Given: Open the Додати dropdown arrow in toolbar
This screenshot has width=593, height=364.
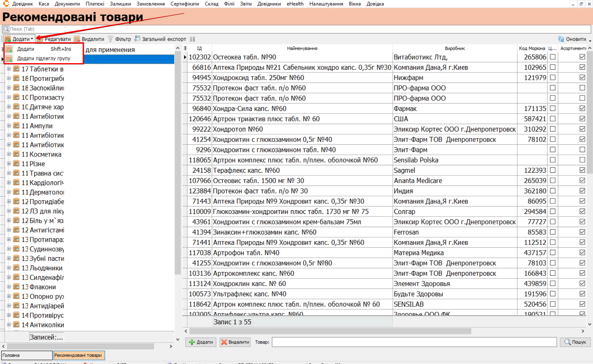Looking at the screenshot, I should click(32, 39).
